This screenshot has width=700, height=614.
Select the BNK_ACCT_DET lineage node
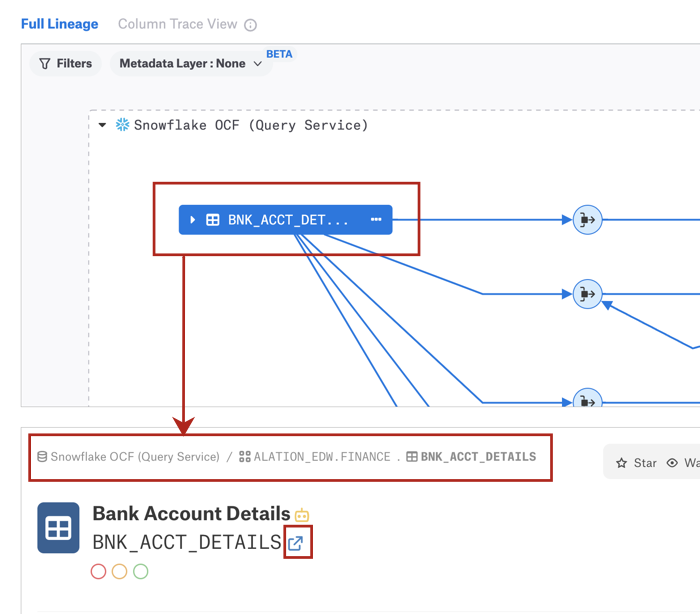coord(285,220)
